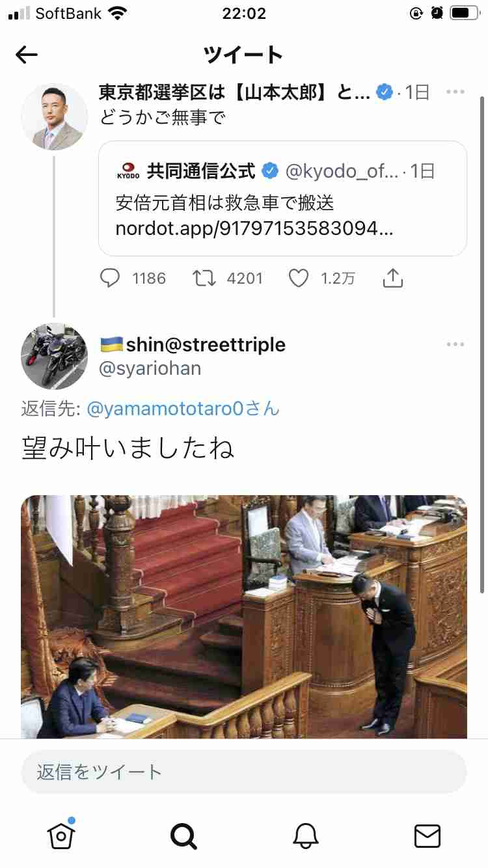Like the tweet via heart icon
Image resolution: width=488 pixels, height=868 pixels.
point(299,278)
